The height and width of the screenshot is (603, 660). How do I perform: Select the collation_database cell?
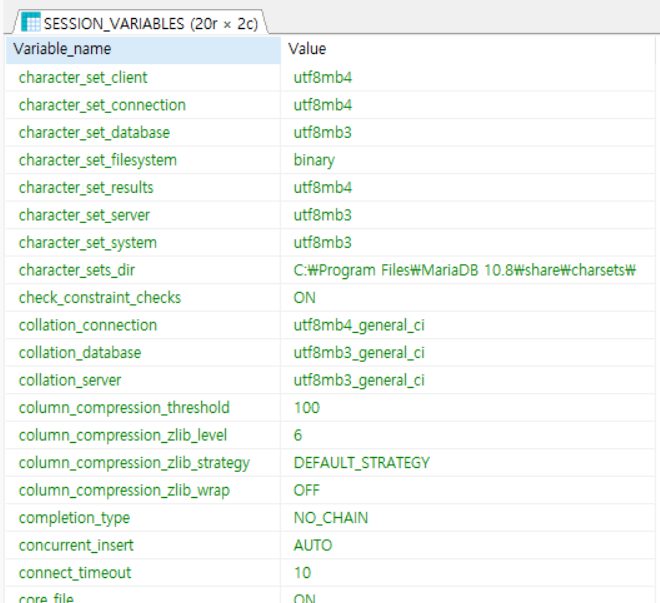tap(143, 353)
